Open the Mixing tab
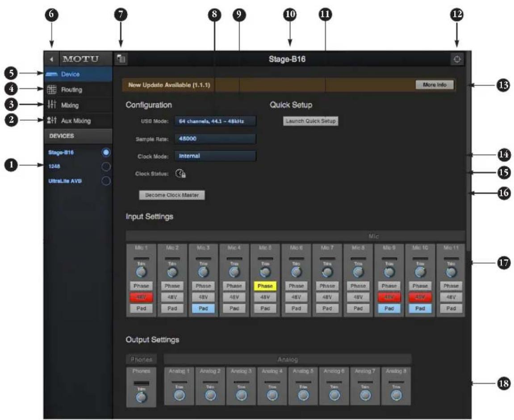The width and height of the screenshot is (514, 420). [x=78, y=105]
